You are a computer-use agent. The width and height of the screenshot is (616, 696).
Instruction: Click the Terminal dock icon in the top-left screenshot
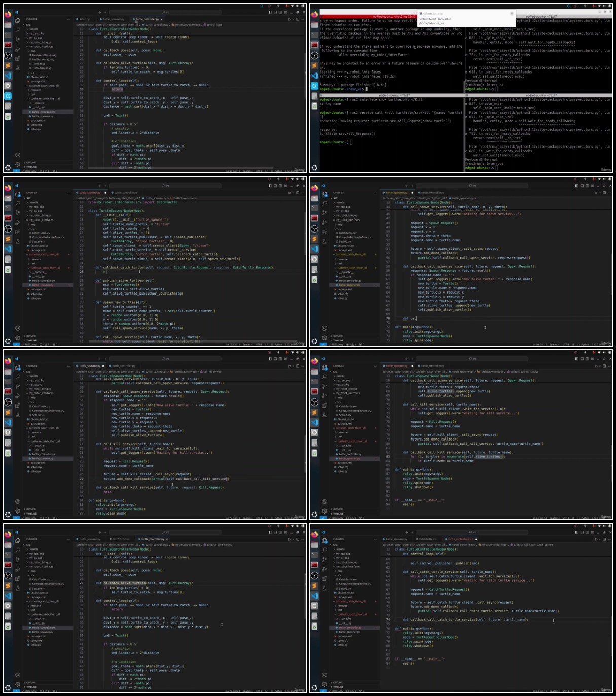pos(8,34)
